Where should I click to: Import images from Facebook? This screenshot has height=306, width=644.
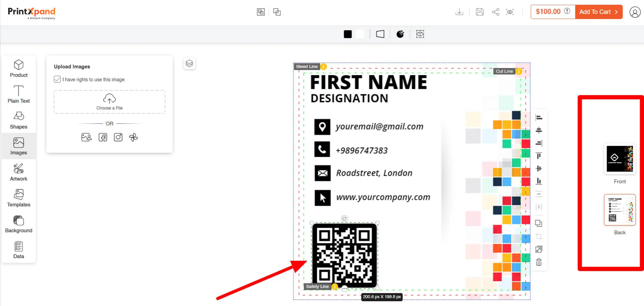click(x=103, y=137)
